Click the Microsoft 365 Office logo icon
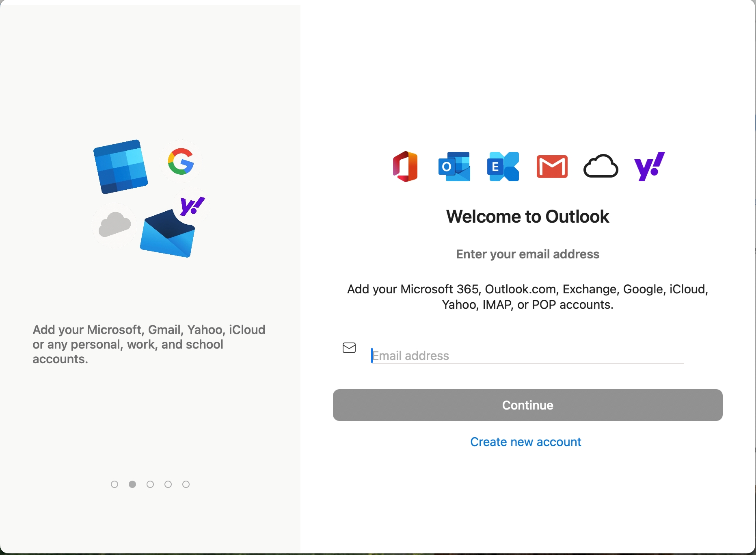This screenshot has height=555, width=756. coord(405,167)
